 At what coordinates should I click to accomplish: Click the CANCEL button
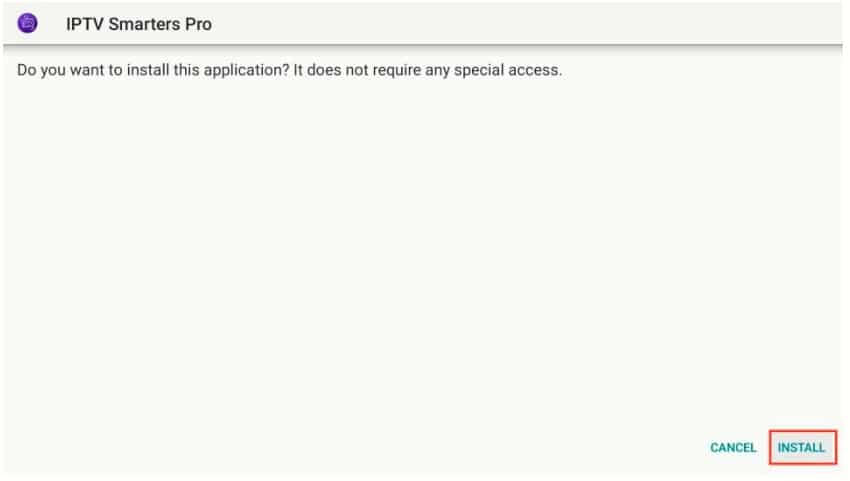[x=733, y=447]
